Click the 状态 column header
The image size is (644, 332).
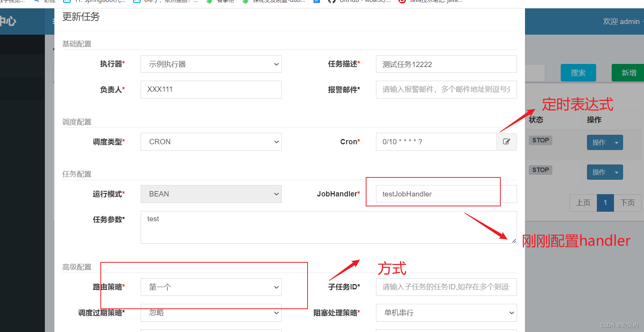(x=536, y=120)
